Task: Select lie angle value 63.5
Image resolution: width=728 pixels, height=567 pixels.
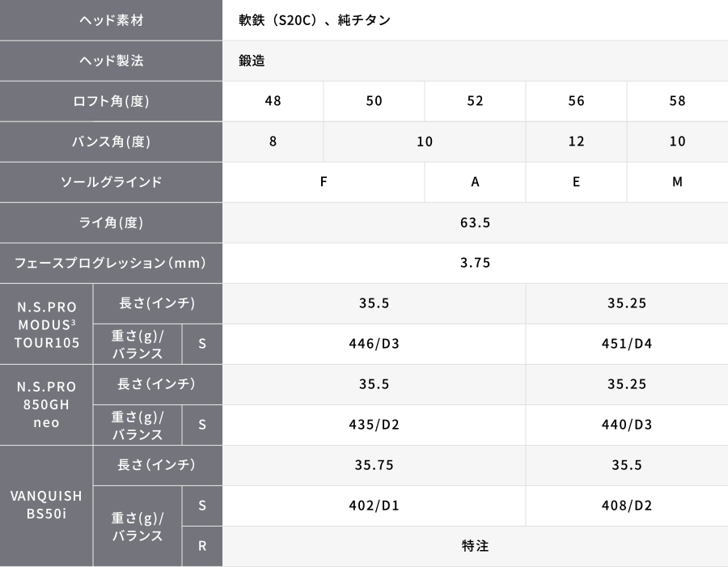Action: click(x=475, y=222)
